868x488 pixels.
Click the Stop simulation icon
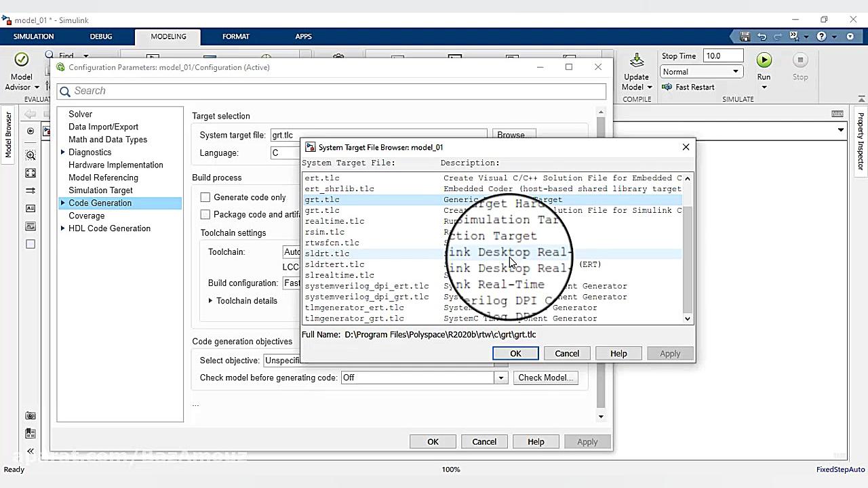(800, 60)
